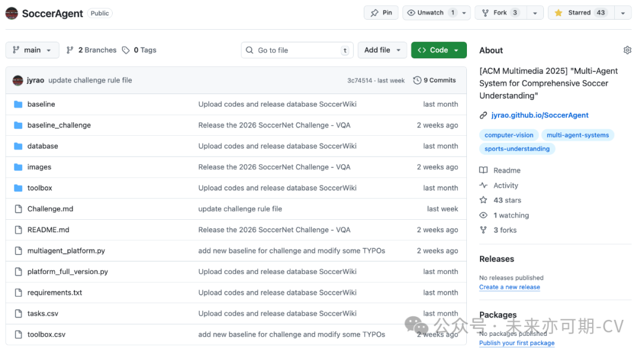Open the 3 forks link
Image resolution: width=644 pixels, height=352 pixels.
505,230
